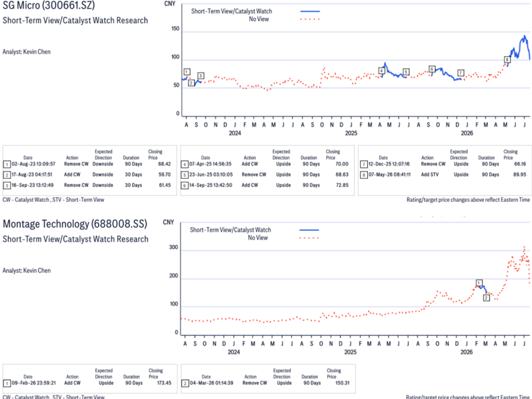The image size is (532, 399).
Task: Click marker 2 on the SG Micro price chart
Action: click(x=191, y=83)
